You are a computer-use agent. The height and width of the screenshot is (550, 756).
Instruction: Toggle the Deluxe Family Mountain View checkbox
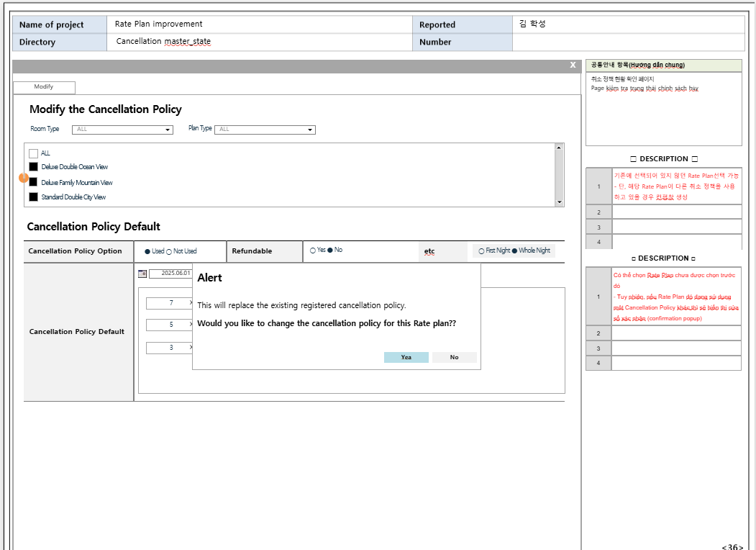coord(33,183)
